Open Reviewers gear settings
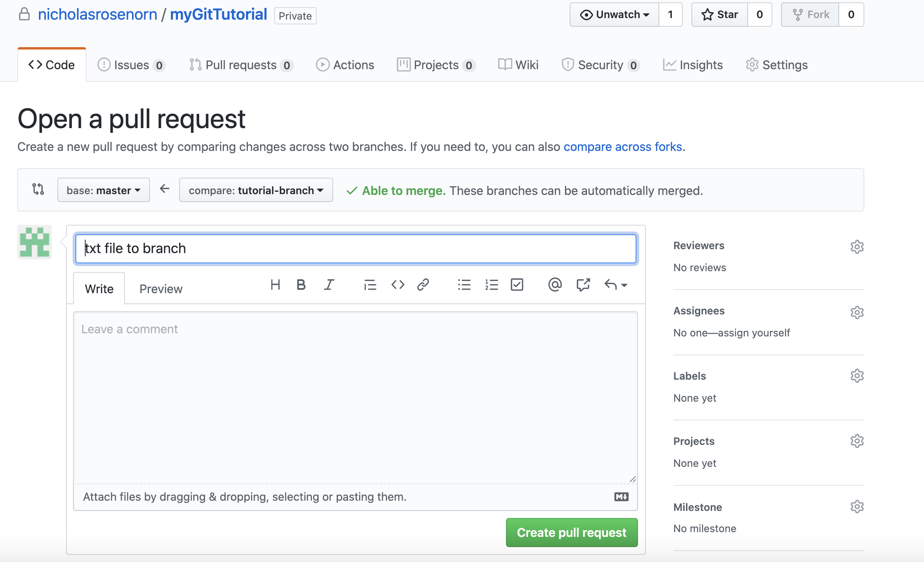 pos(857,247)
